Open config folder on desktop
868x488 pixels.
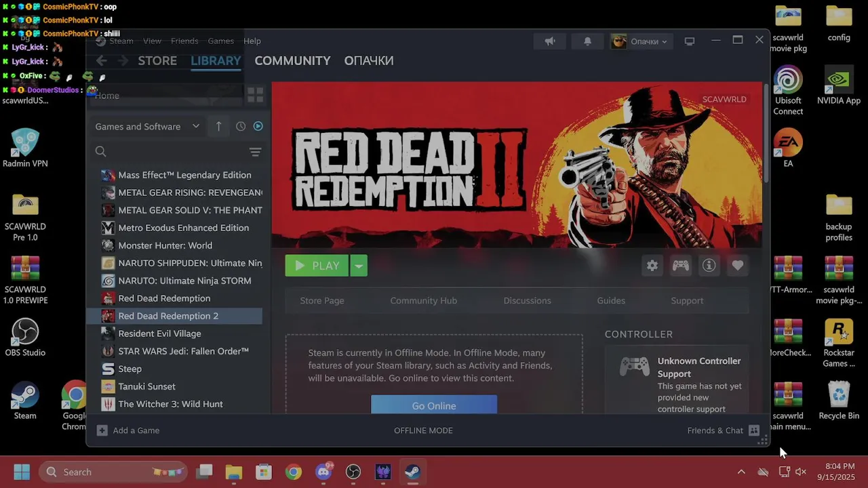coord(839,23)
